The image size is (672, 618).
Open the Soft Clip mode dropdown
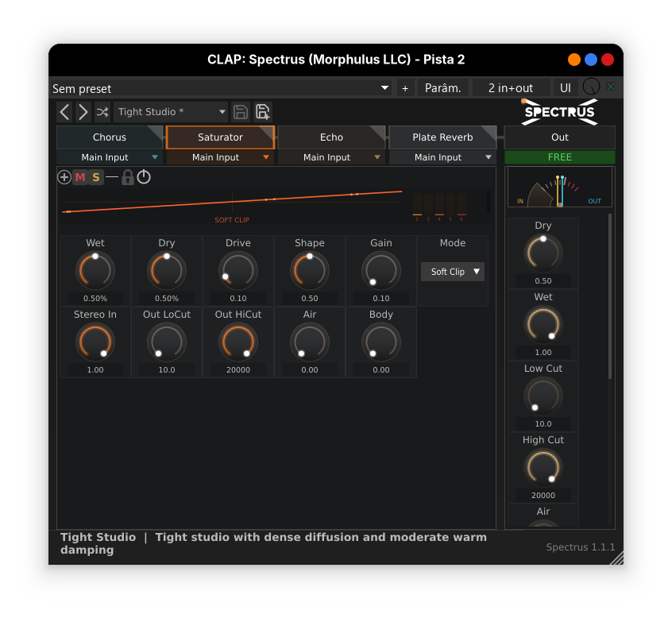tap(453, 272)
